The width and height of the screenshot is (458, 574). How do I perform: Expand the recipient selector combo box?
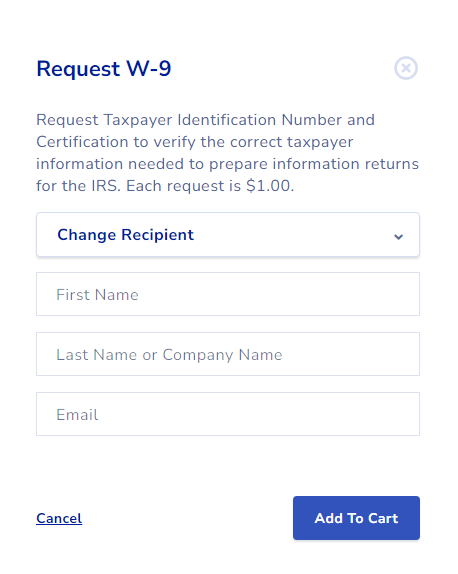228,235
